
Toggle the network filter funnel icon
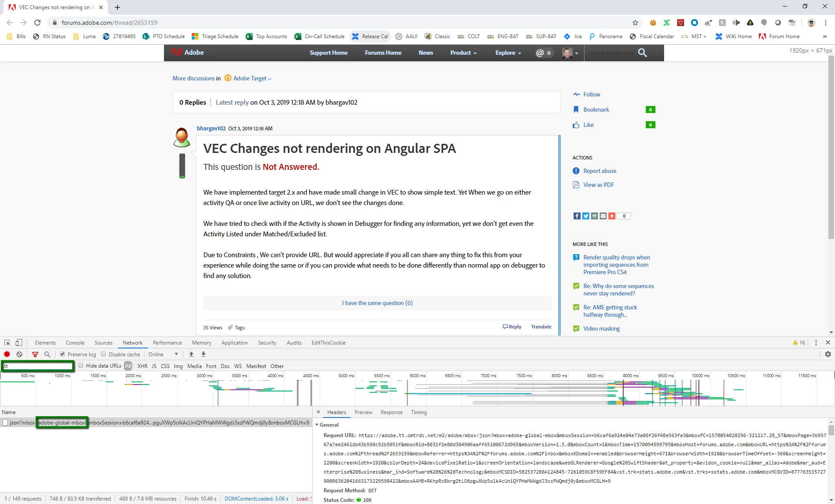pyautogui.click(x=35, y=355)
